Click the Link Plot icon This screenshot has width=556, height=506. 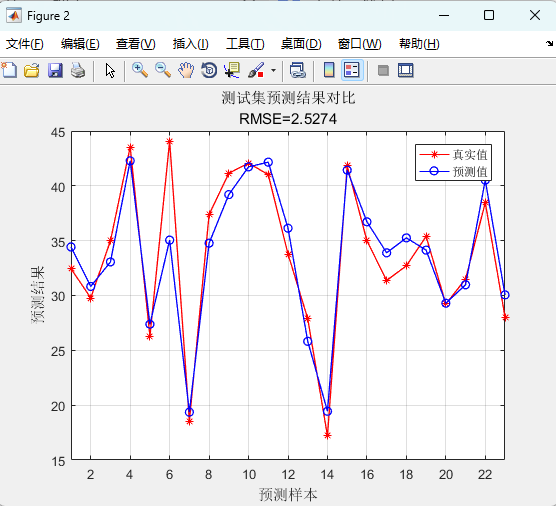click(x=297, y=70)
